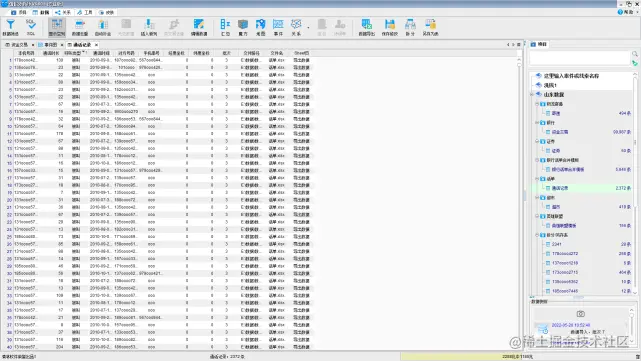641x361 pixels.
Task: Open the 魔方 cube tool
Action: point(243,27)
